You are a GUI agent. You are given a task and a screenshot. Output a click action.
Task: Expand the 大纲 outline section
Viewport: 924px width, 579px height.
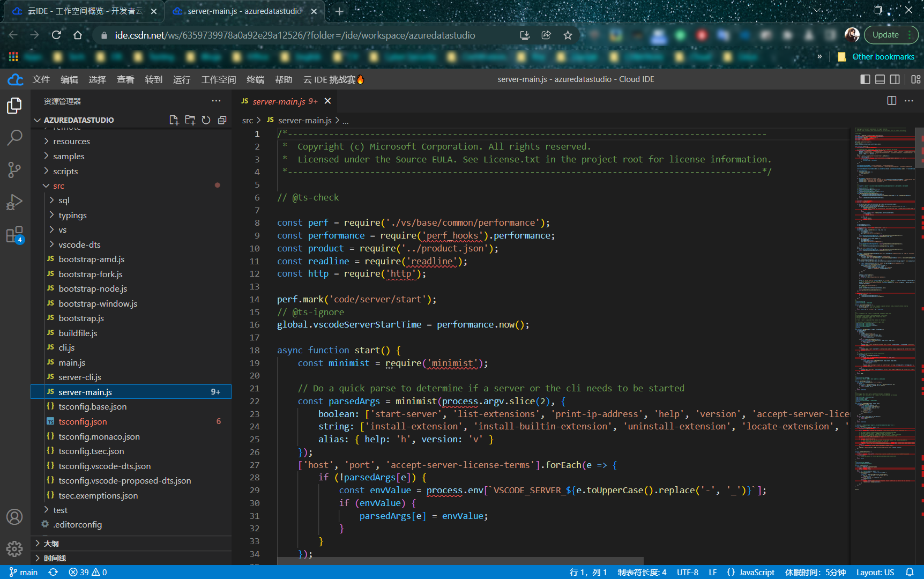click(131, 543)
